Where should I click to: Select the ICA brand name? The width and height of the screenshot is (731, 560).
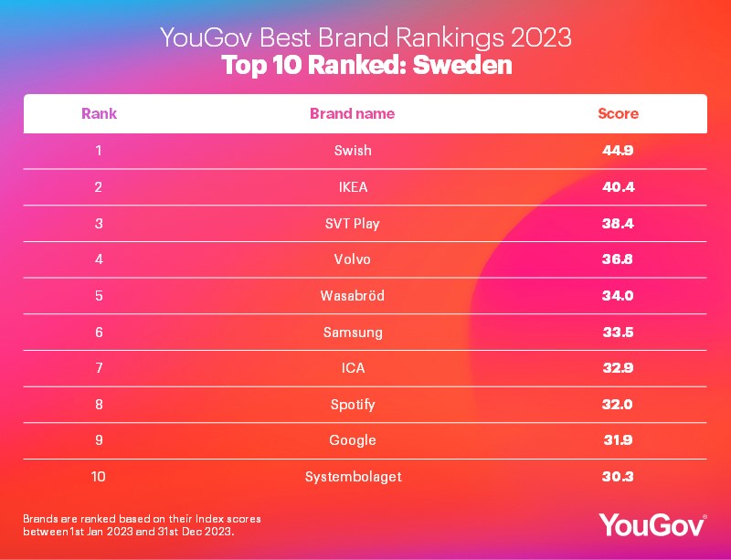[353, 368]
